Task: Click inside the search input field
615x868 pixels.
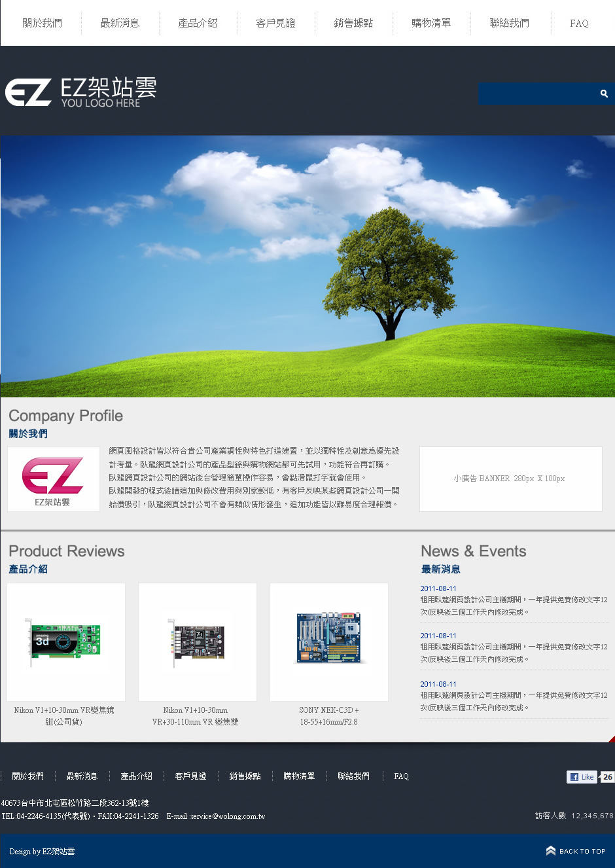Action: tap(536, 94)
